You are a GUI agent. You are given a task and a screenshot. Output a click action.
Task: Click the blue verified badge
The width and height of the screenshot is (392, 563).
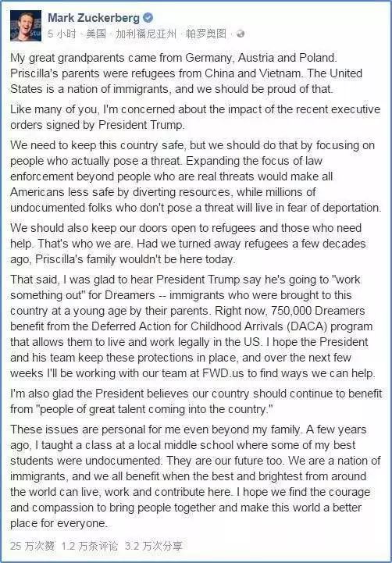pos(148,18)
